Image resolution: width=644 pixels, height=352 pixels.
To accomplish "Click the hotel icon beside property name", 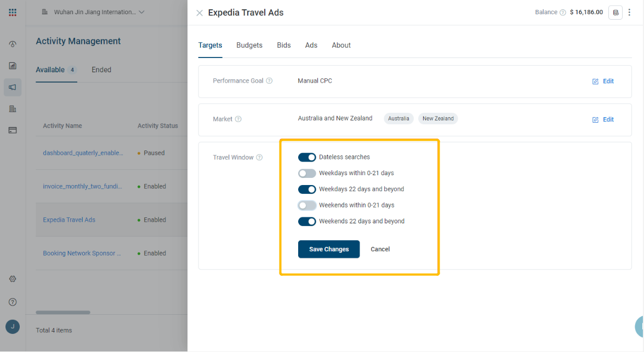I will (45, 12).
